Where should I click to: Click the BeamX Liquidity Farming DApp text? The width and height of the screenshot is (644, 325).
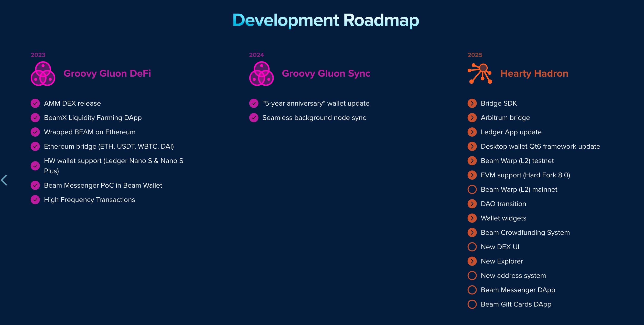pyautogui.click(x=93, y=118)
